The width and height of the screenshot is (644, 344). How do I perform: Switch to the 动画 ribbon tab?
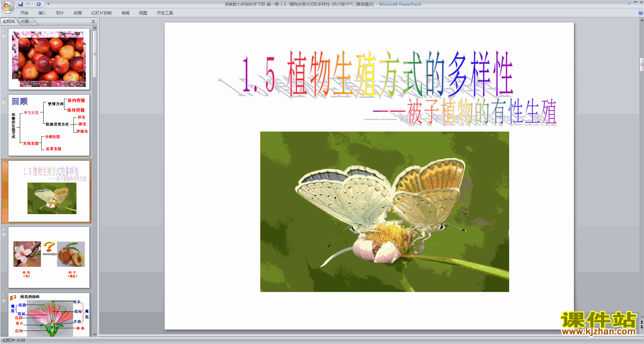coord(77,13)
